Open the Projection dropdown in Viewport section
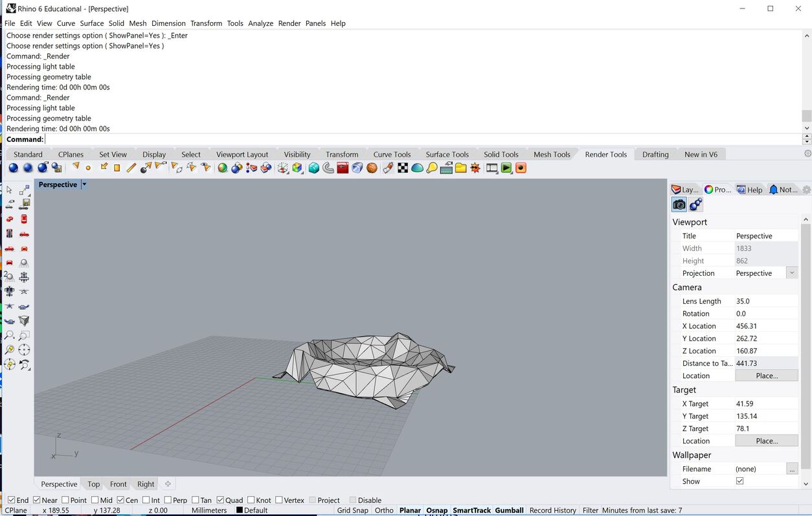 (792, 273)
